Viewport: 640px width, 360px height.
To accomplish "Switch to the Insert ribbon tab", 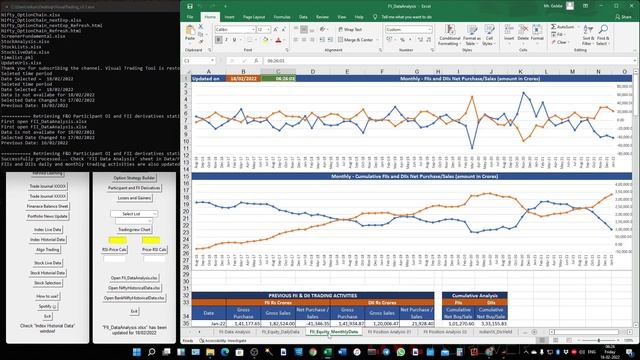I will tap(229, 17).
